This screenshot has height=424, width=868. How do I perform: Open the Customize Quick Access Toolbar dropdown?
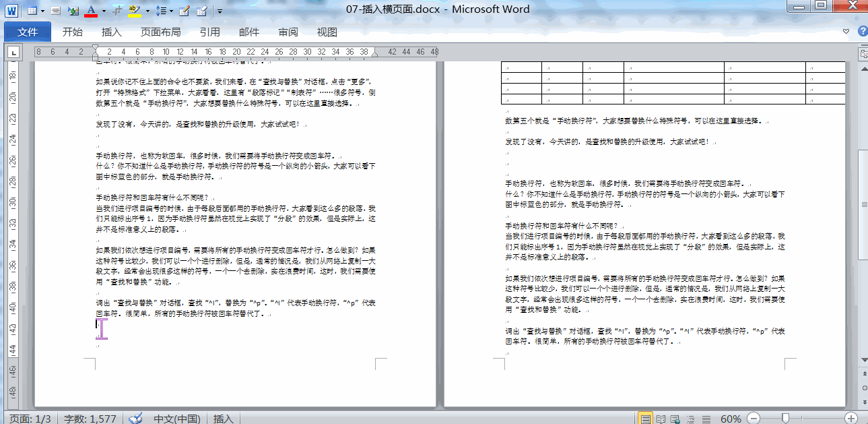point(220,11)
